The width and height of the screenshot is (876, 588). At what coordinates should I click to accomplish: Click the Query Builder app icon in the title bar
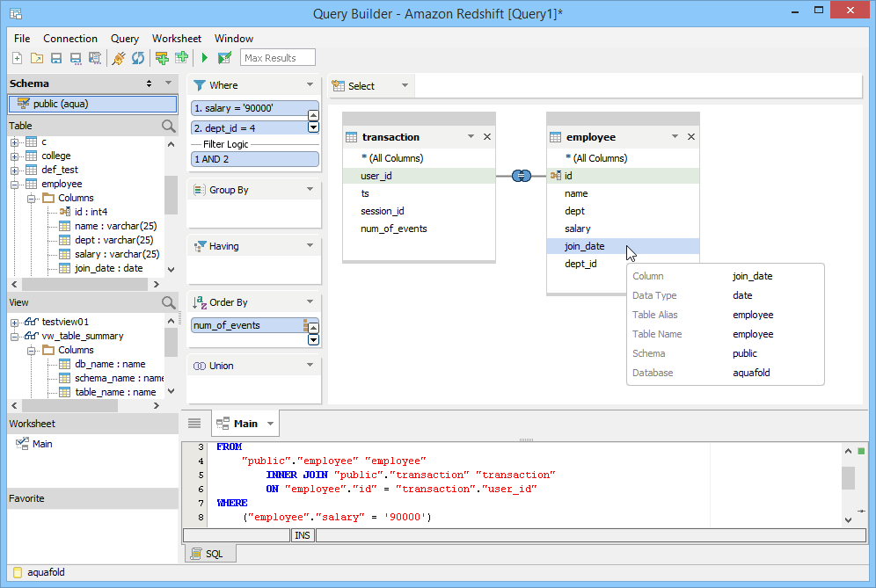(16, 13)
